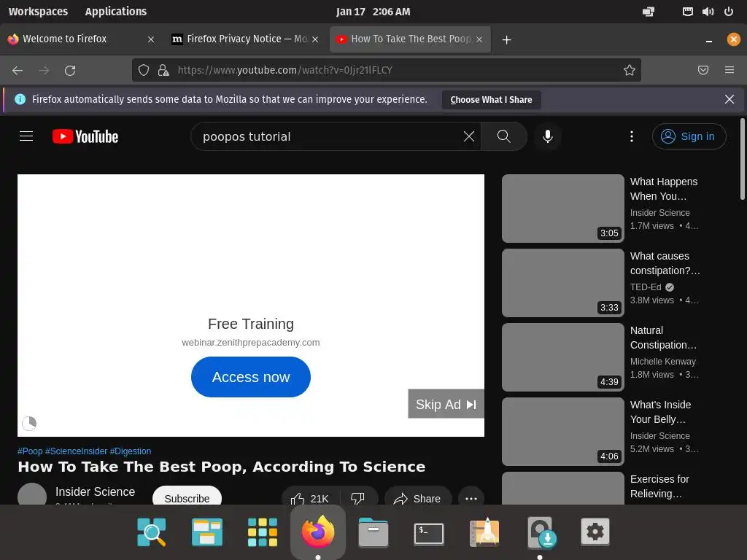Open the top bar tiling windows icon
This screenshot has width=747, height=560.
[649, 12]
